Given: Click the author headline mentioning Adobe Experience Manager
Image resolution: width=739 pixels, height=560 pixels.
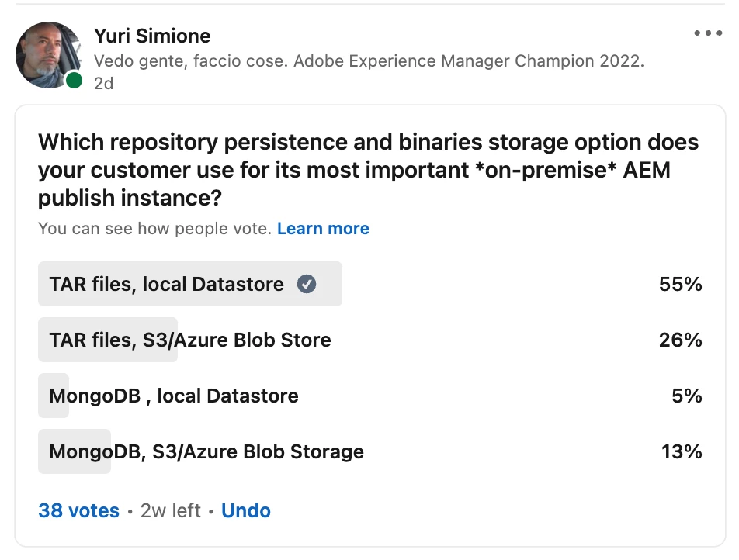Looking at the screenshot, I should pos(369,61).
